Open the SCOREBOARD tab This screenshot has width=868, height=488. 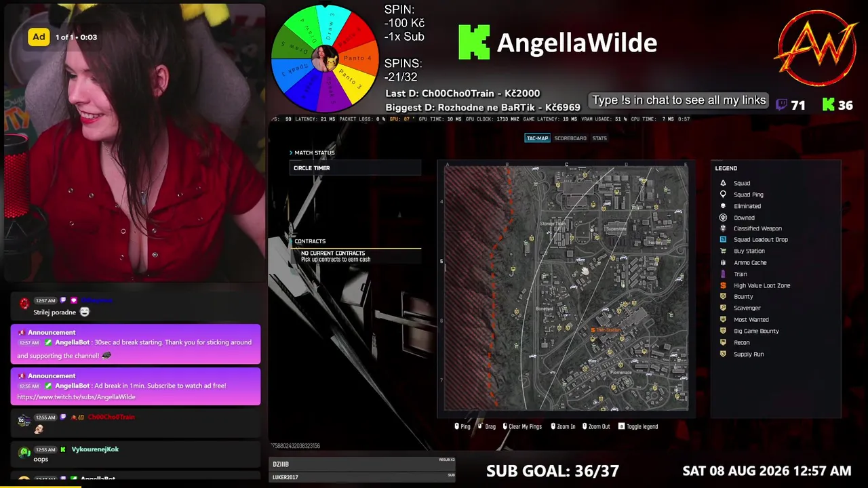coord(570,138)
